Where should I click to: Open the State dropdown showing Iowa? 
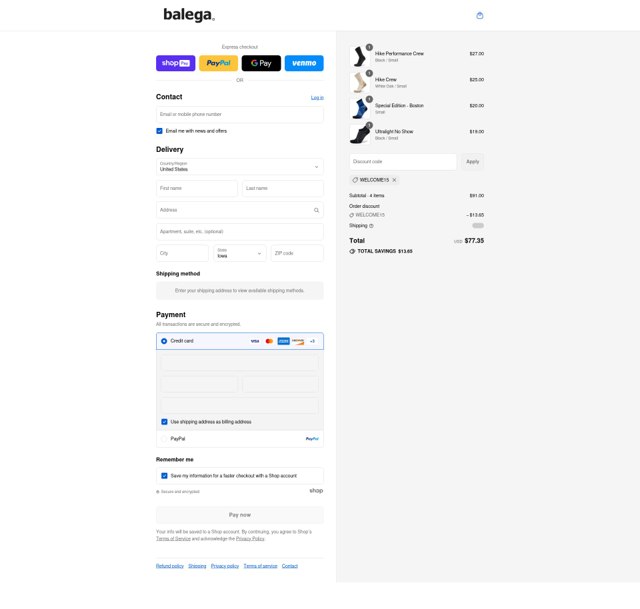pyautogui.click(x=240, y=253)
